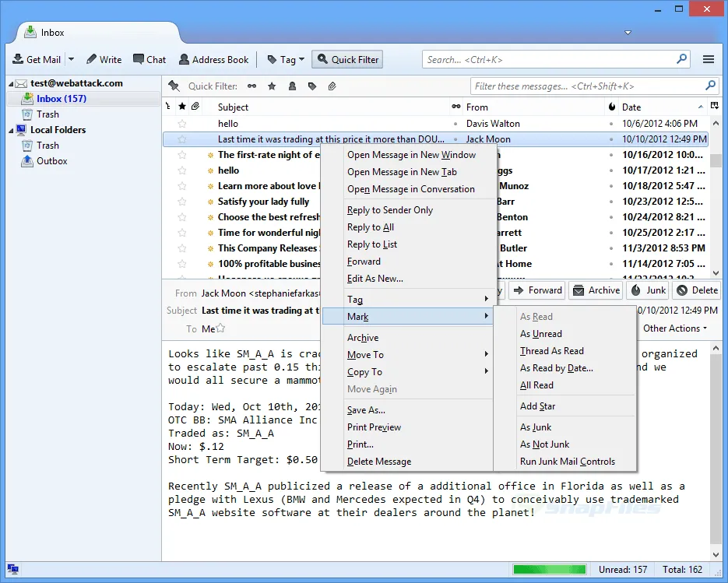Sort by the attachment column header
The height and width of the screenshot is (583, 728).
pyautogui.click(x=195, y=107)
